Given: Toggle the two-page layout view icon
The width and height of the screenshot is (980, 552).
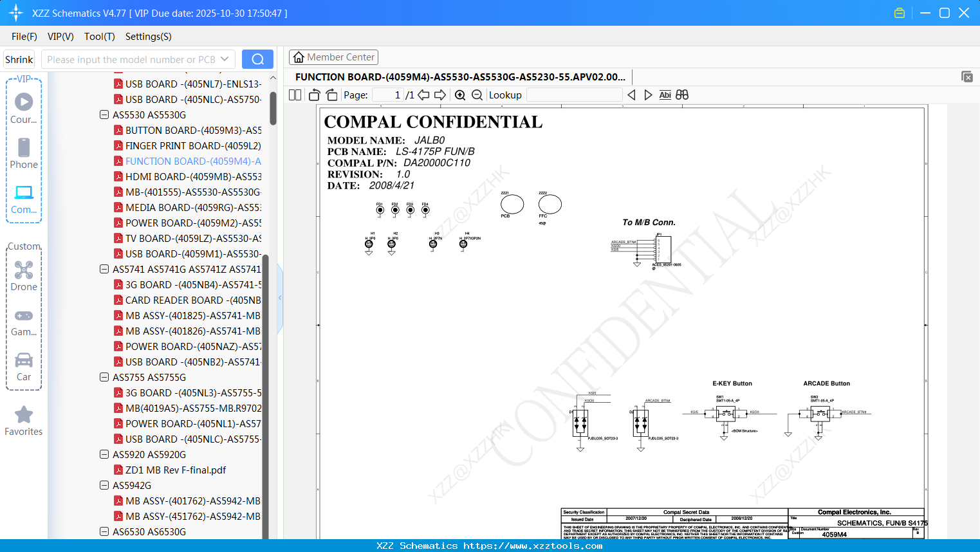Looking at the screenshot, I should coord(295,95).
